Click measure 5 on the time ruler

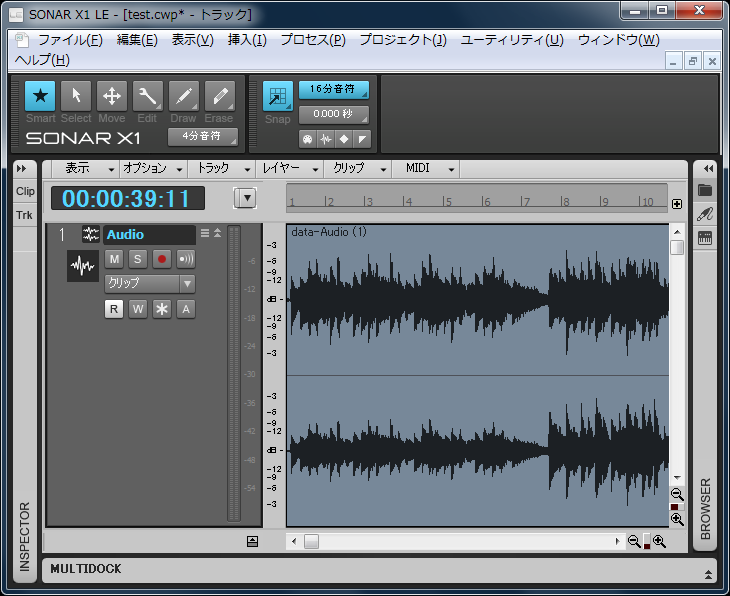[x=448, y=202]
